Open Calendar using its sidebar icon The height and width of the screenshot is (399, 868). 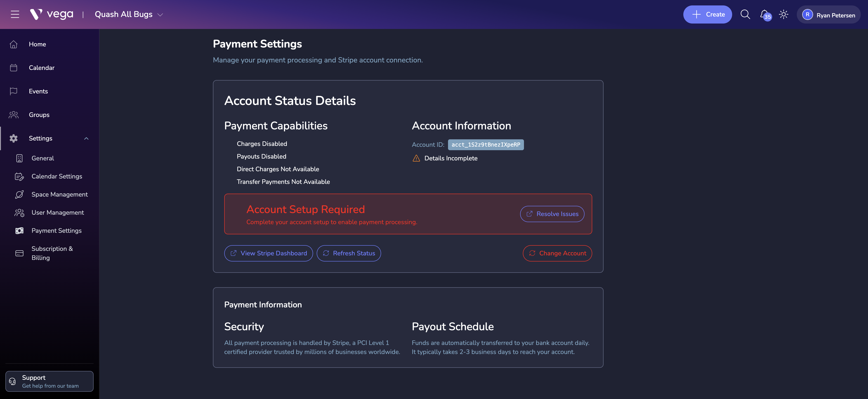(x=14, y=67)
